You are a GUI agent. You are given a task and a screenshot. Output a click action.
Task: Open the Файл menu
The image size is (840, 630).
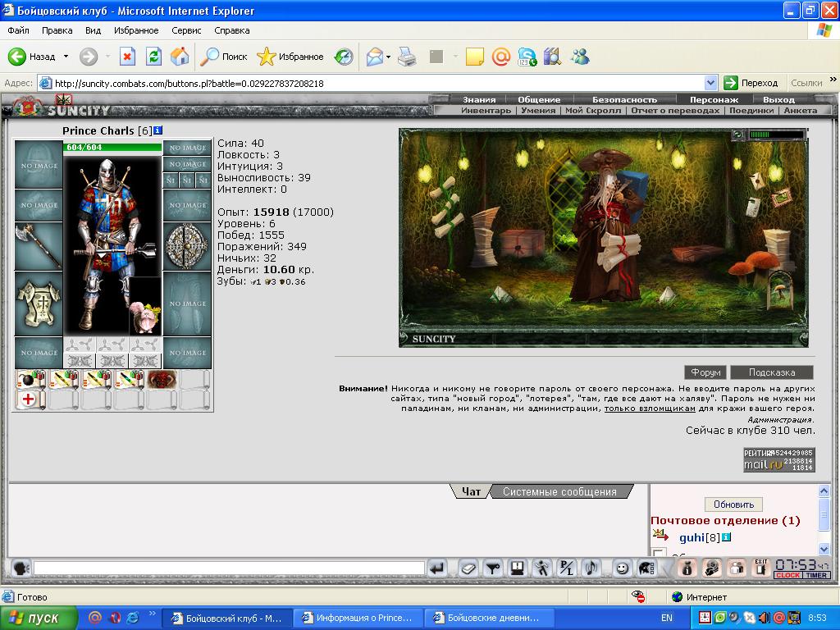(18, 30)
